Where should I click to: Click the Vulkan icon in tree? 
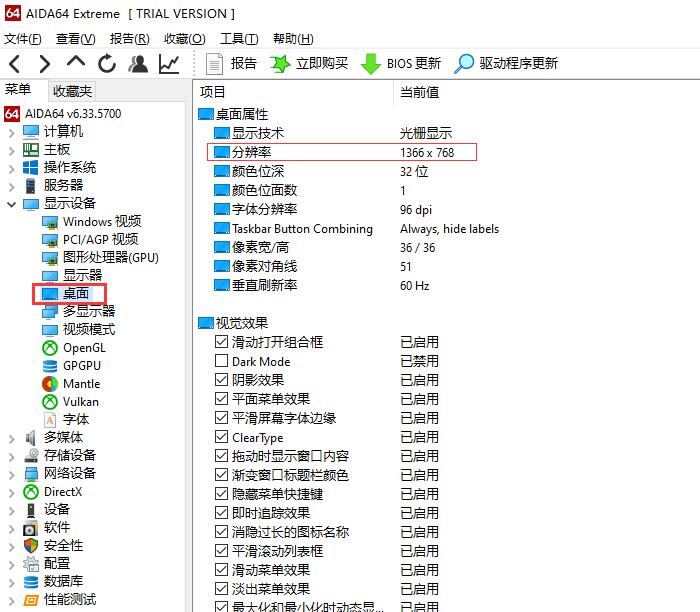[50, 402]
